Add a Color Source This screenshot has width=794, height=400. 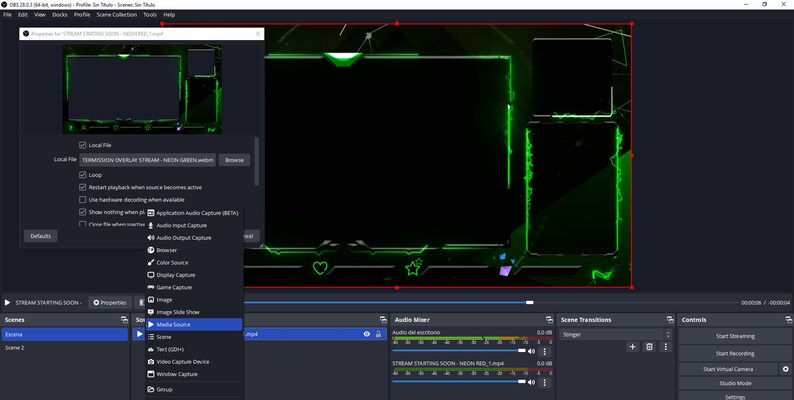point(194,263)
